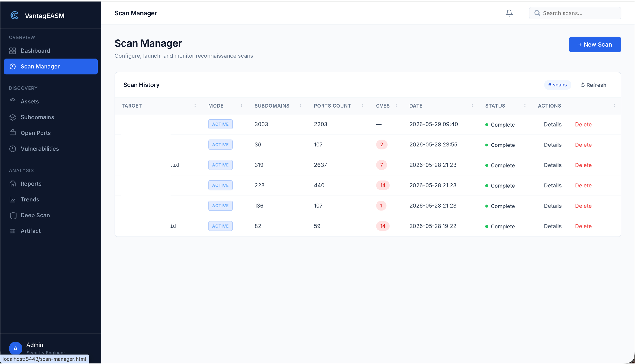
Task: Click Admin user name in sidebar
Action: click(x=35, y=345)
